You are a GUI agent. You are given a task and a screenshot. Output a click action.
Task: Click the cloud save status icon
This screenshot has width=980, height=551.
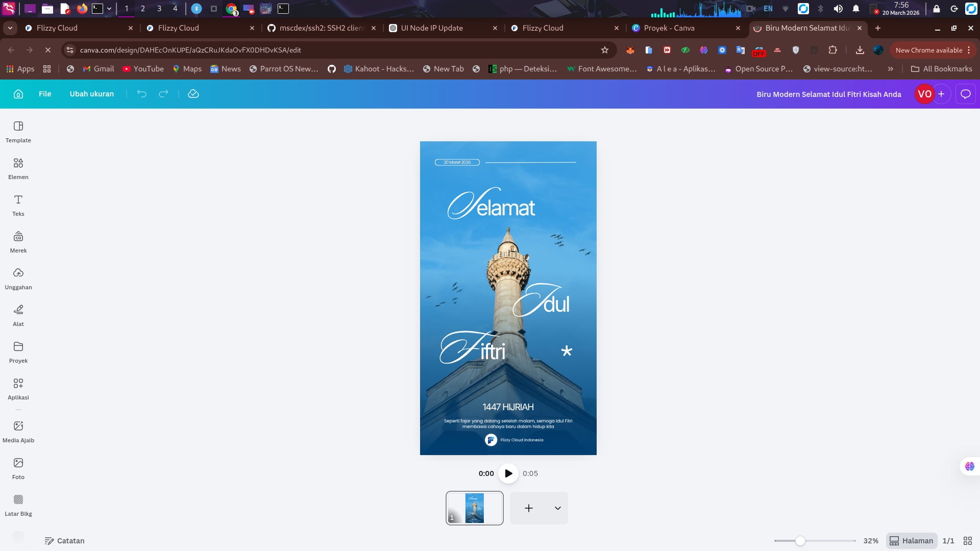193,94
